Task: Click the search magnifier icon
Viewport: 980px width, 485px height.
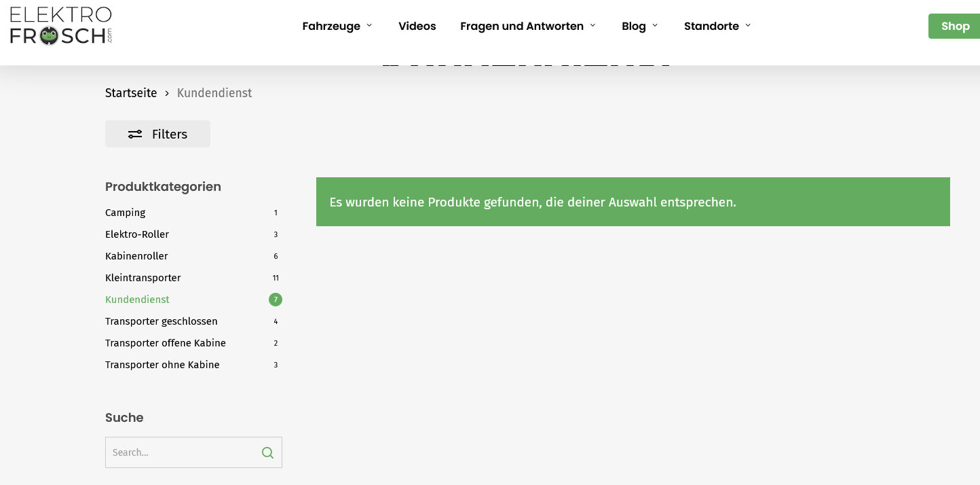Action: click(267, 452)
